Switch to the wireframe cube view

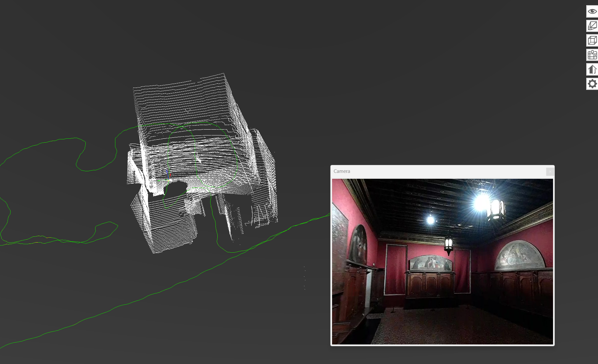pos(592,40)
